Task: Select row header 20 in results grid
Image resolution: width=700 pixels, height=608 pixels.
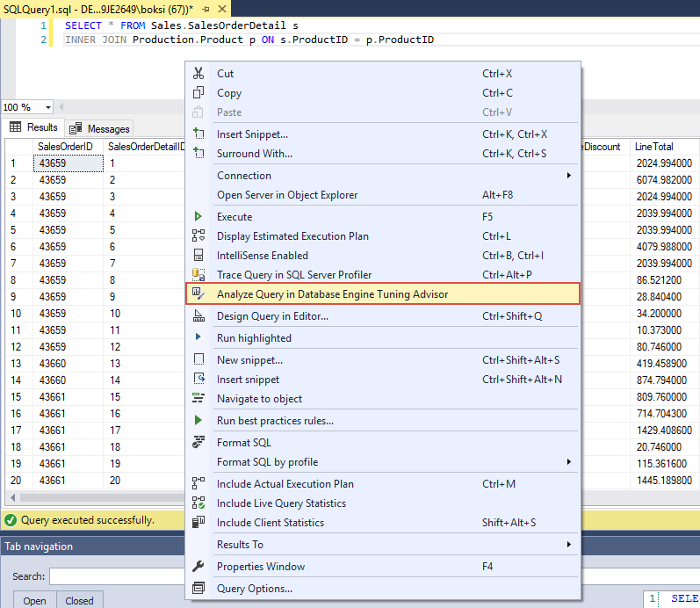Action: (18, 481)
